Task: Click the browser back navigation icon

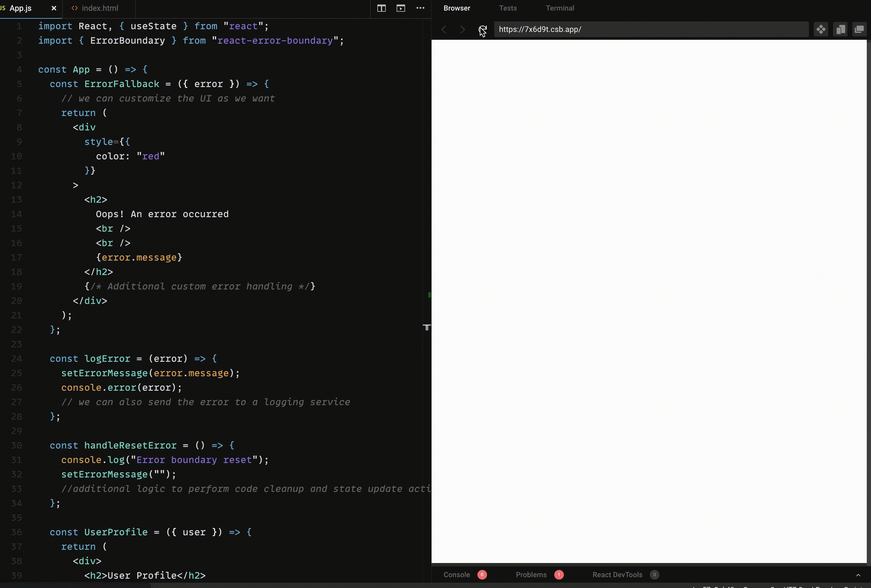Action: point(443,29)
